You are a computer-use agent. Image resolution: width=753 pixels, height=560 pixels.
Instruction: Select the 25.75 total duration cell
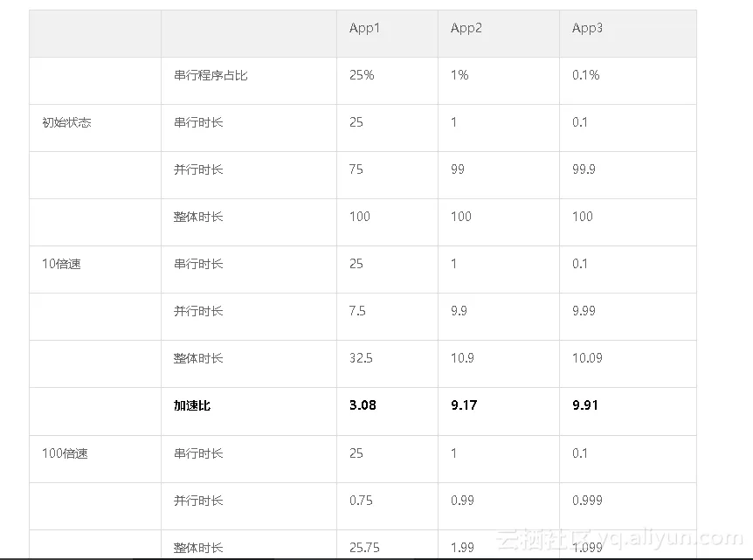pyautogui.click(x=364, y=548)
